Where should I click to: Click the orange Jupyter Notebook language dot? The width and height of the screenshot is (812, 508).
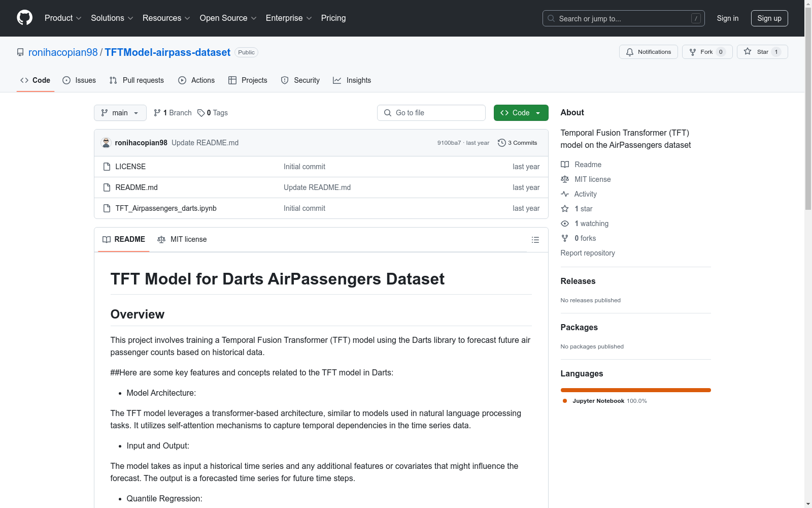point(565,401)
